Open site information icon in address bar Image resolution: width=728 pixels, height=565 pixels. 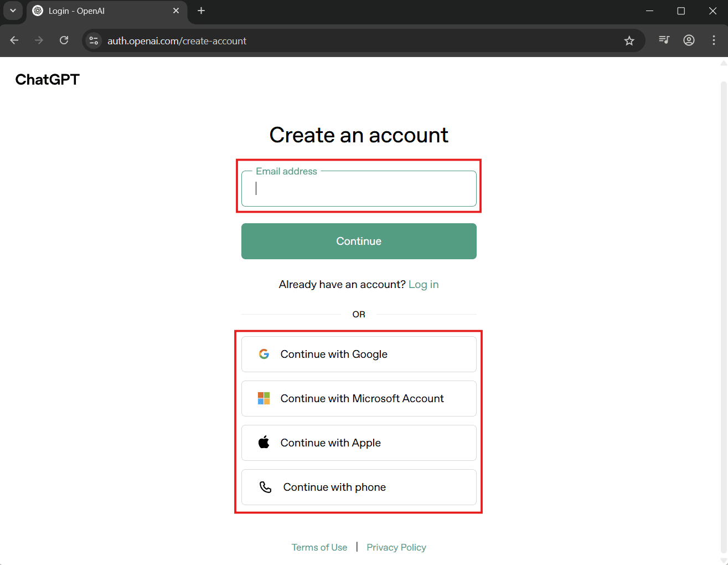[x=94, y=40]
